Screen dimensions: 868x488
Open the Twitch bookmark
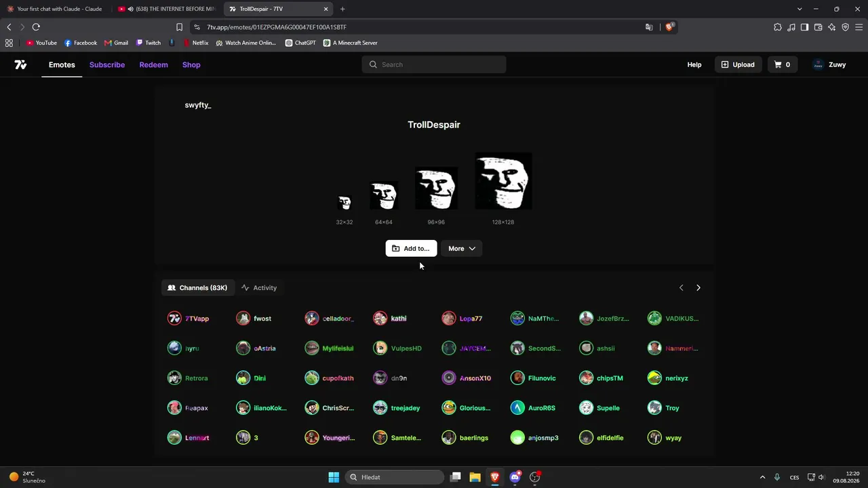pyautogui.click(x=149, y=43)
